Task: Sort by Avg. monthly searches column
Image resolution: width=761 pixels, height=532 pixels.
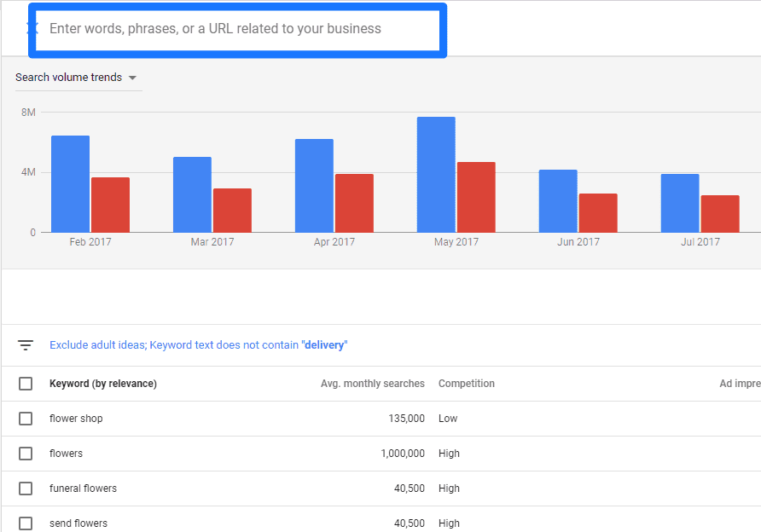Action: click(x=372, y=384)
